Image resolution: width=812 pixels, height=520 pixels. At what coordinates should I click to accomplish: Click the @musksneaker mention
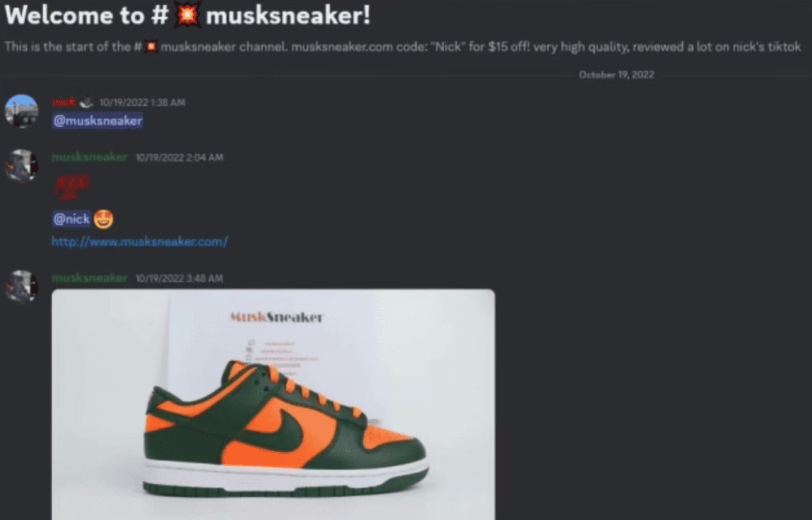(98, 121)
